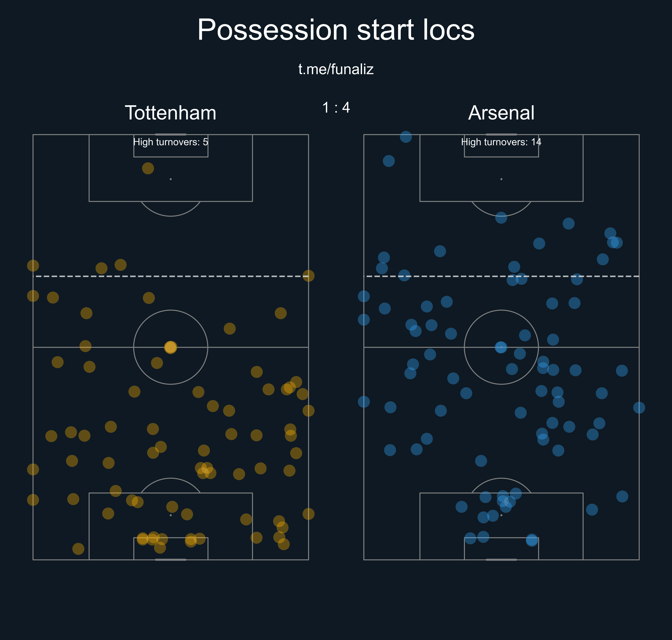Click the bright dot on Tottenham's centre spot
672x640 pixels.
(x=170, y=347)
